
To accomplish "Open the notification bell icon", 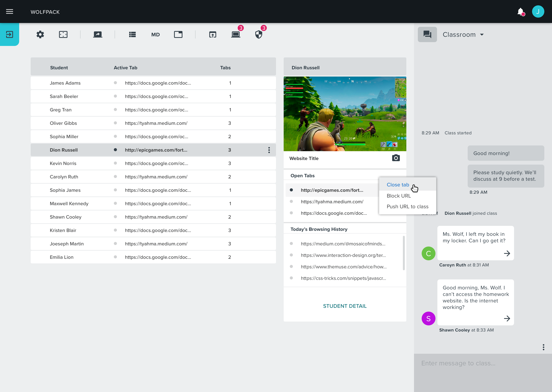I will click(x=520, y=11).
